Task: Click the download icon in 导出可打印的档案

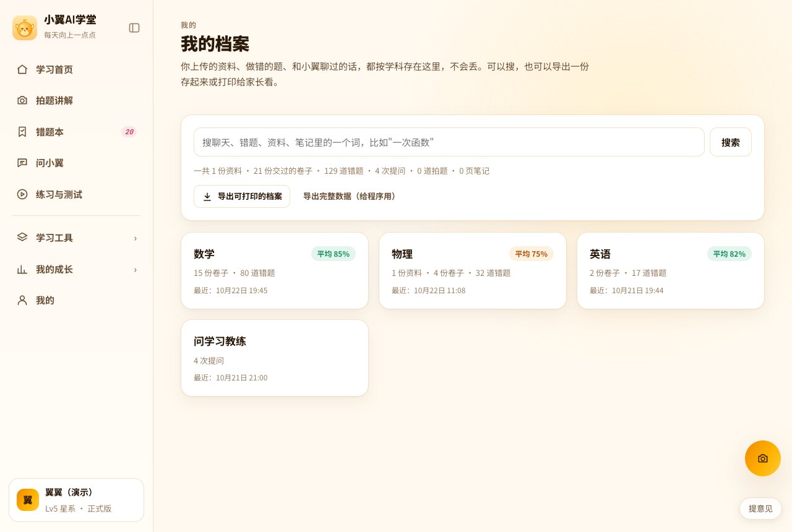Action: coord(207,197)
